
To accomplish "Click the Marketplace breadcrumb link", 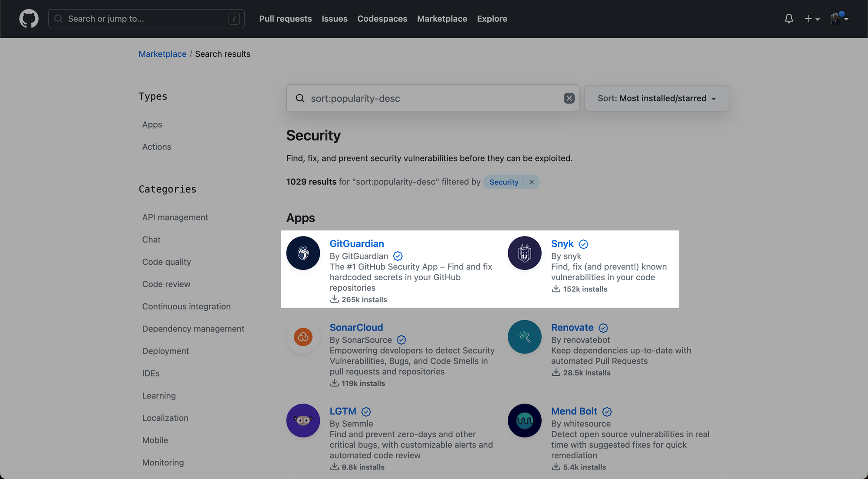I will click(162, 54).
